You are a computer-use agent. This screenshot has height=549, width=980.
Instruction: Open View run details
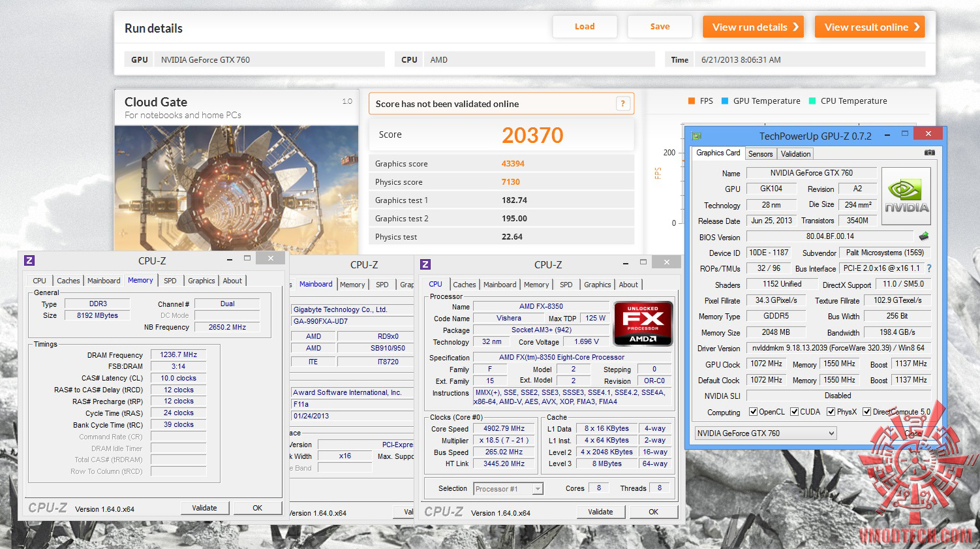tap(753, 27)
